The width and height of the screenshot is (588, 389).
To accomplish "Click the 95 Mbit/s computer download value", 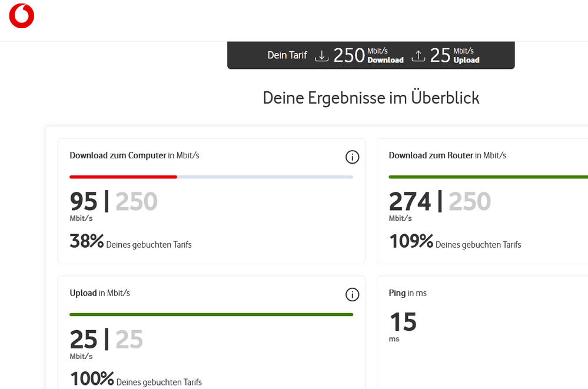I will point(84,202).
